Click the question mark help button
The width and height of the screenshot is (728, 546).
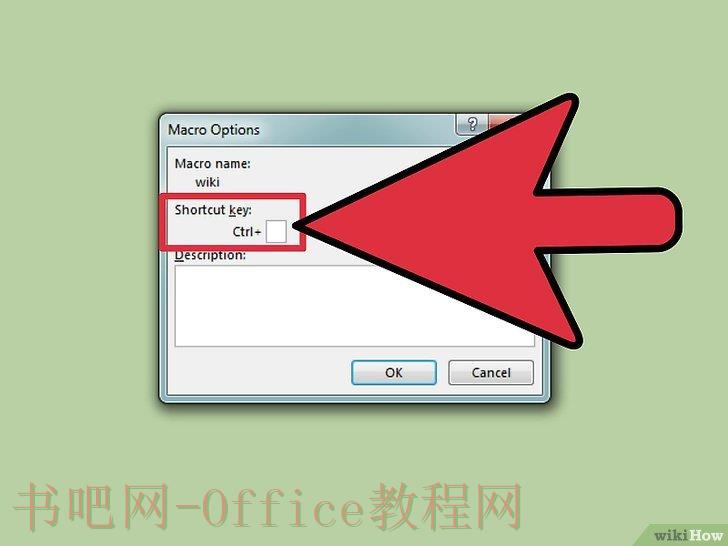(x=472, y=124)
